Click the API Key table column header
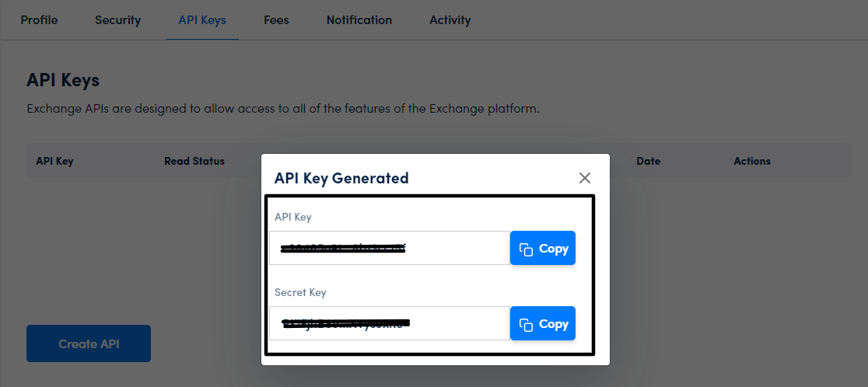Viewport: 868px width, 387px height. pyautogui.click(x=54, y=162)
